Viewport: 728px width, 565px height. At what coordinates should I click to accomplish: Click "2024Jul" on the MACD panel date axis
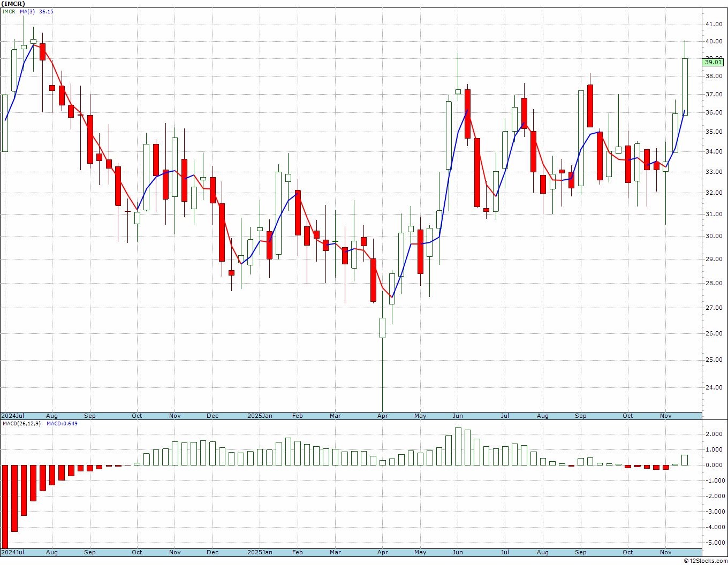(13, 552)
